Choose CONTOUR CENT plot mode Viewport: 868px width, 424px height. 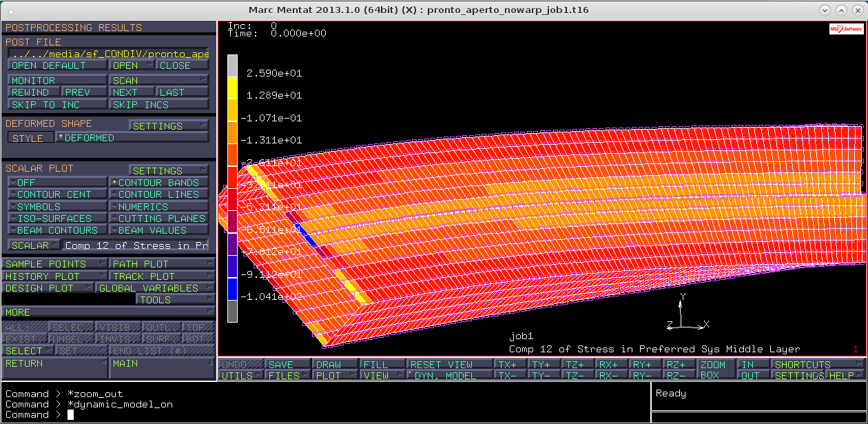(x=57, y=194)
